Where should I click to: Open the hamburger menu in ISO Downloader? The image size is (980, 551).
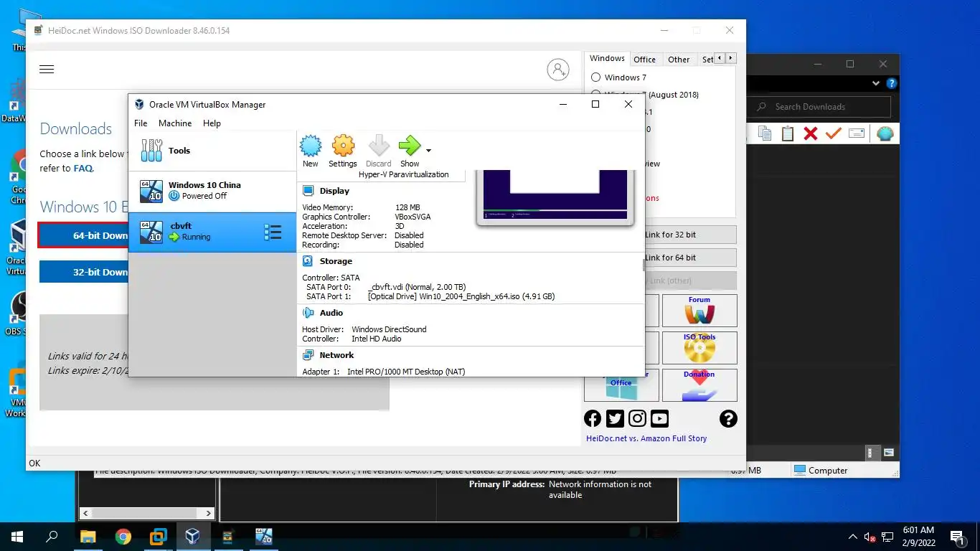tap(47, 70)
